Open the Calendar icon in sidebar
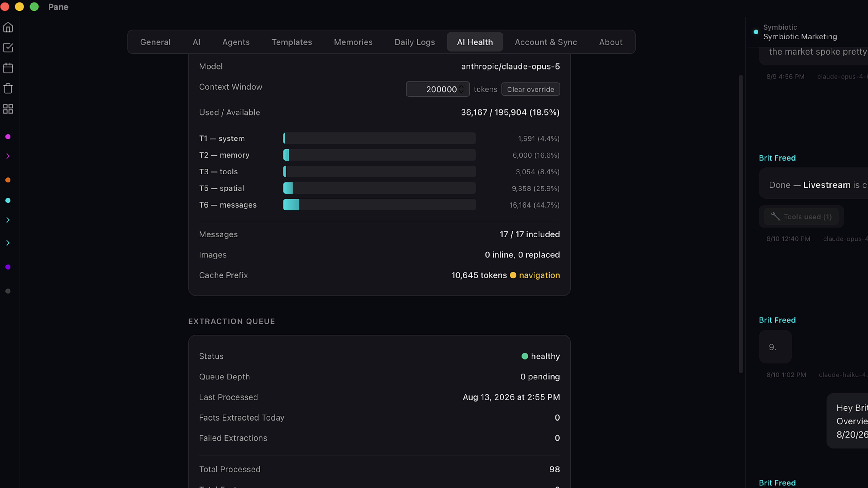This screenshot has width=868, height=488. click(8, 68)
